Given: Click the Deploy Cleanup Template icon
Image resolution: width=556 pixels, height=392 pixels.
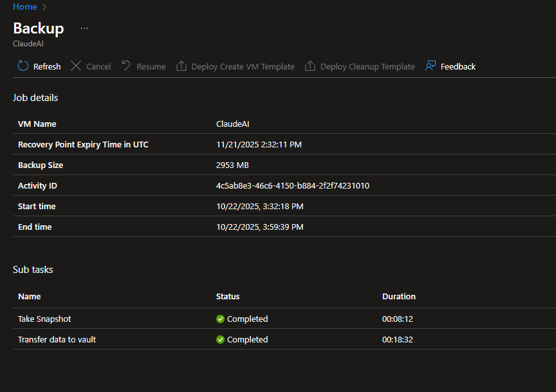Looking at the screenshot, I should (x=310, y=66).
